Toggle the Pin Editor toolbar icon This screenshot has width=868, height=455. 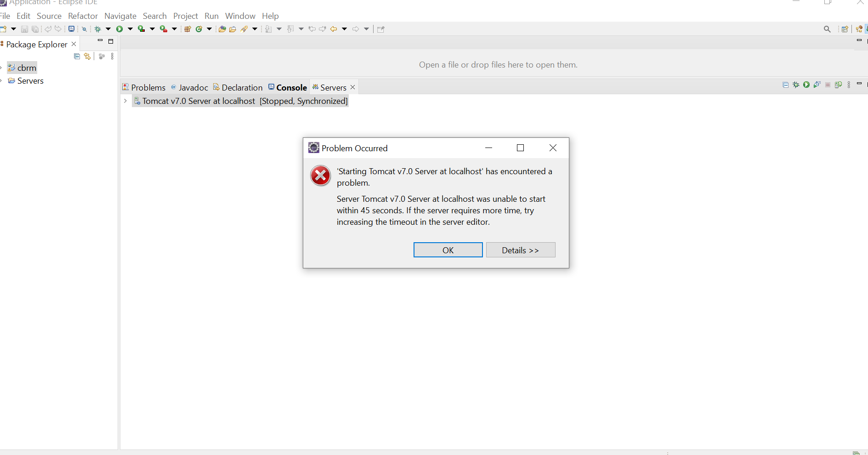tap(380, 29)
